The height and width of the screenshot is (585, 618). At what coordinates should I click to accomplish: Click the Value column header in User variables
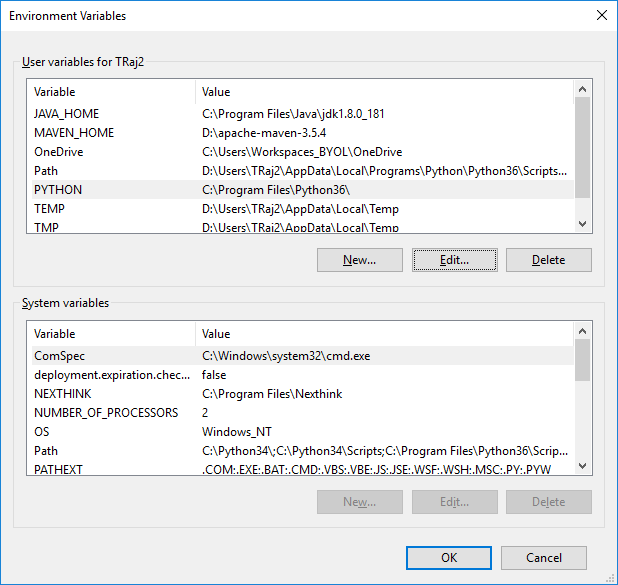pyautogui.click(x=384, y=91)
